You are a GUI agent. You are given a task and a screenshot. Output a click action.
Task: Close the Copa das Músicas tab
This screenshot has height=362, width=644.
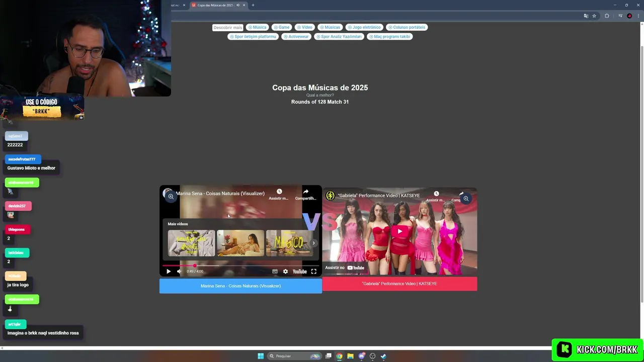coord(244,5)
